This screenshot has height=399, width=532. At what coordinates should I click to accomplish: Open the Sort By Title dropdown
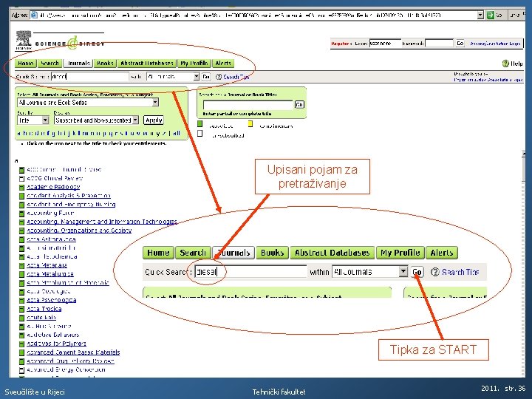(45, 120)
